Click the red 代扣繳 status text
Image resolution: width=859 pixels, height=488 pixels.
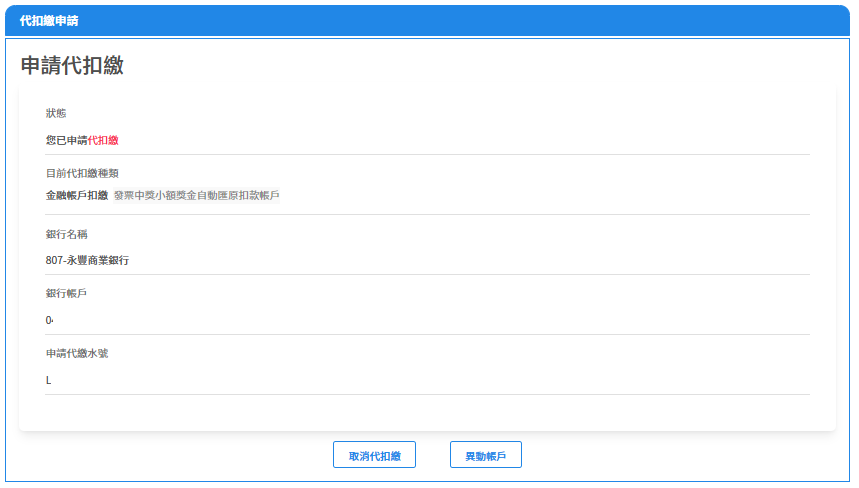click(x=103, y=140)
